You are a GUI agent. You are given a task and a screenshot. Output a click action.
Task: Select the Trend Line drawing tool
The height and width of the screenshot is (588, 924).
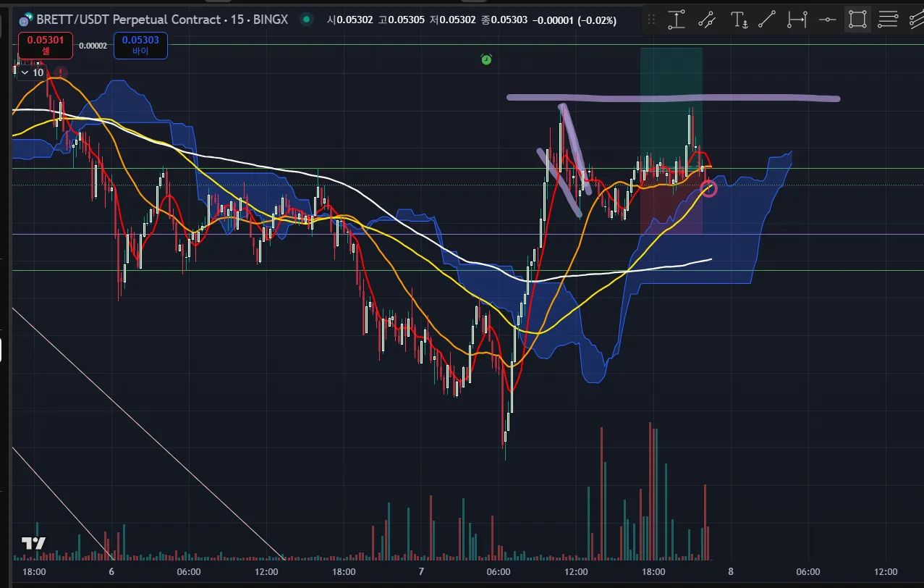[x=767, y=20]
